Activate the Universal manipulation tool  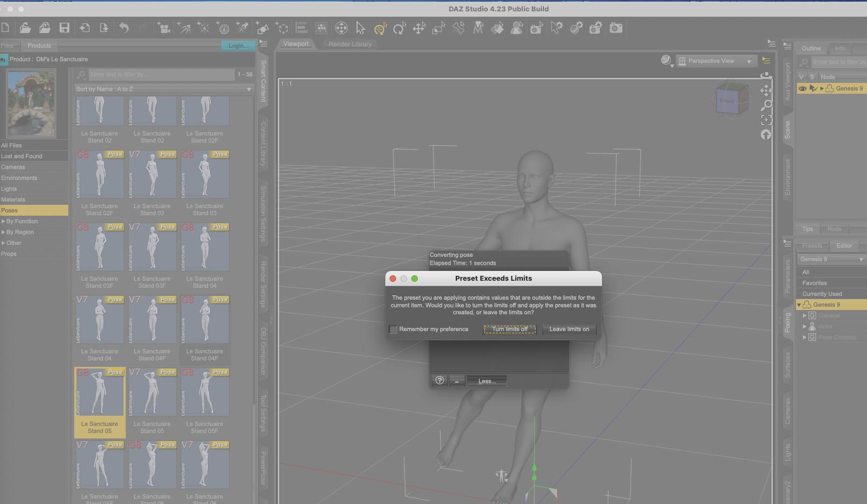point(380,28)
